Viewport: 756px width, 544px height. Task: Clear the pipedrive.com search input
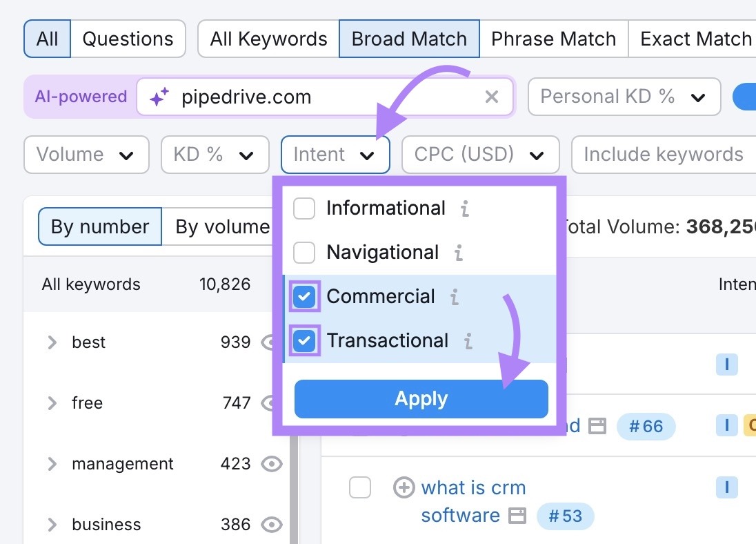(x=491, y=97)
